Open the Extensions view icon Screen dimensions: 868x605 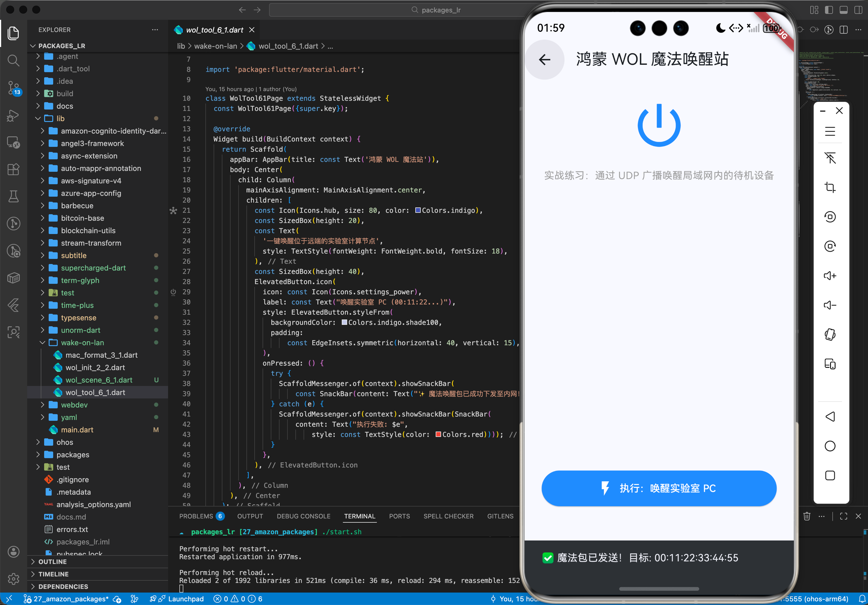[13, 170]
